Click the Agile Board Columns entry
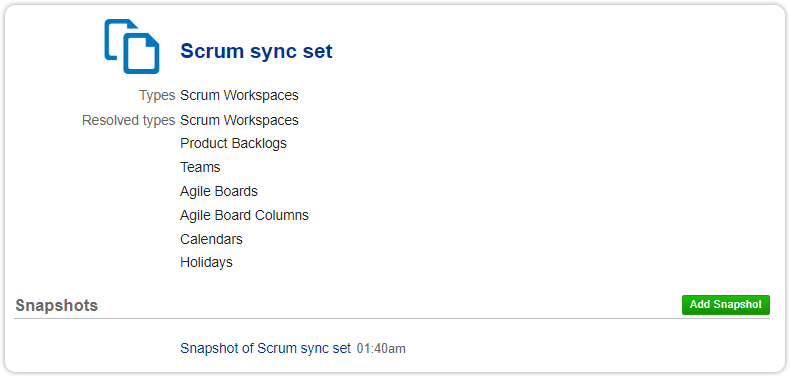 244,215
